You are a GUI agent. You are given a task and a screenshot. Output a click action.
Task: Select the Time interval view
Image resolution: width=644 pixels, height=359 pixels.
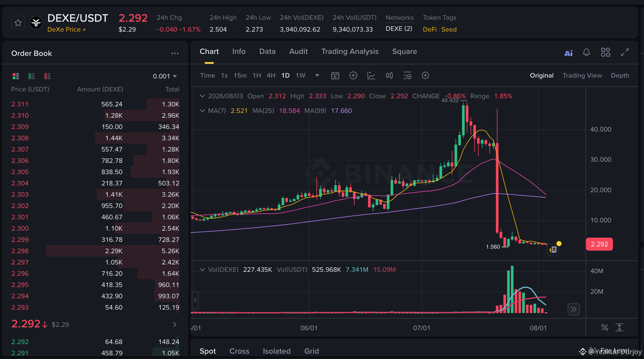(x=208, y=75)
